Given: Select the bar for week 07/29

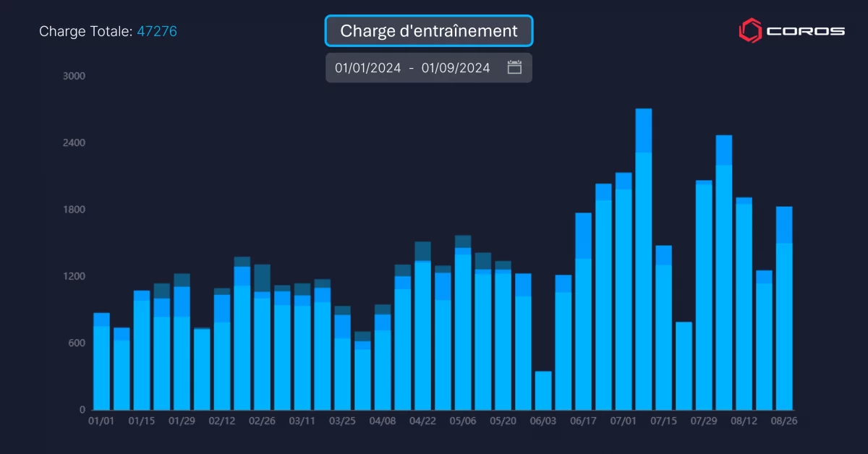Looking at the screenshot, I should (704, 295).
